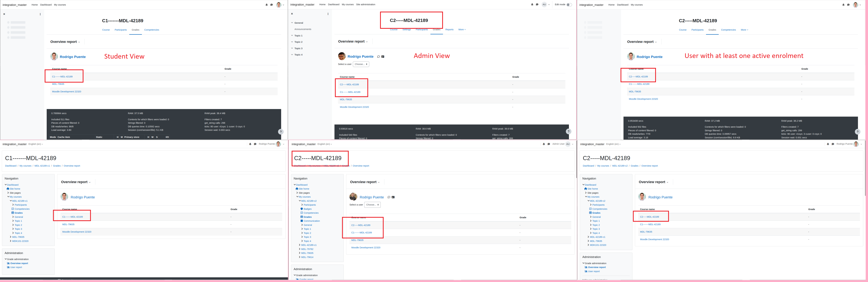Click Site administration in Admin View top menu

pyautogui.click(x=366, y=4)
